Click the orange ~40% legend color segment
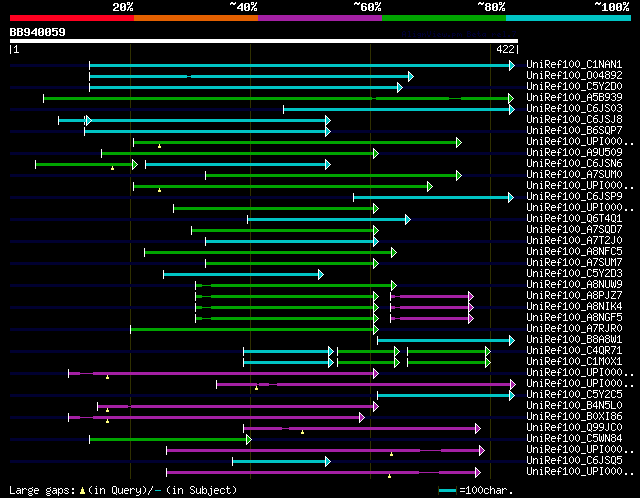 click(x=196, y=18)
